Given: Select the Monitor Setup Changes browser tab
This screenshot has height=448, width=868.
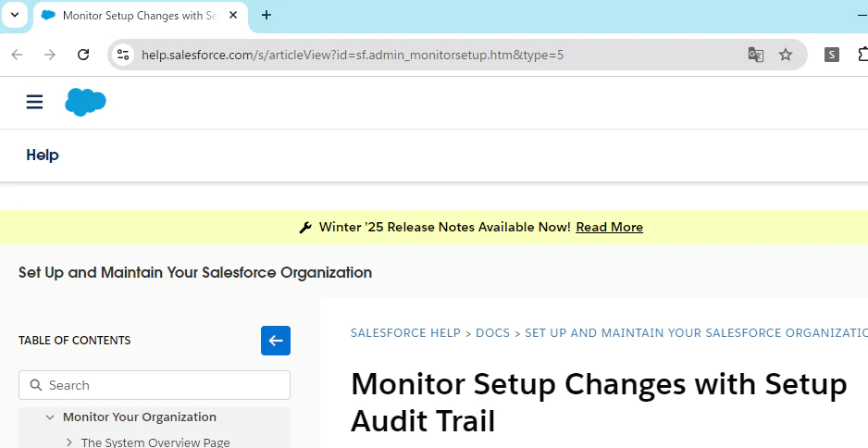Looking at the screenshot, I should 140,16.
